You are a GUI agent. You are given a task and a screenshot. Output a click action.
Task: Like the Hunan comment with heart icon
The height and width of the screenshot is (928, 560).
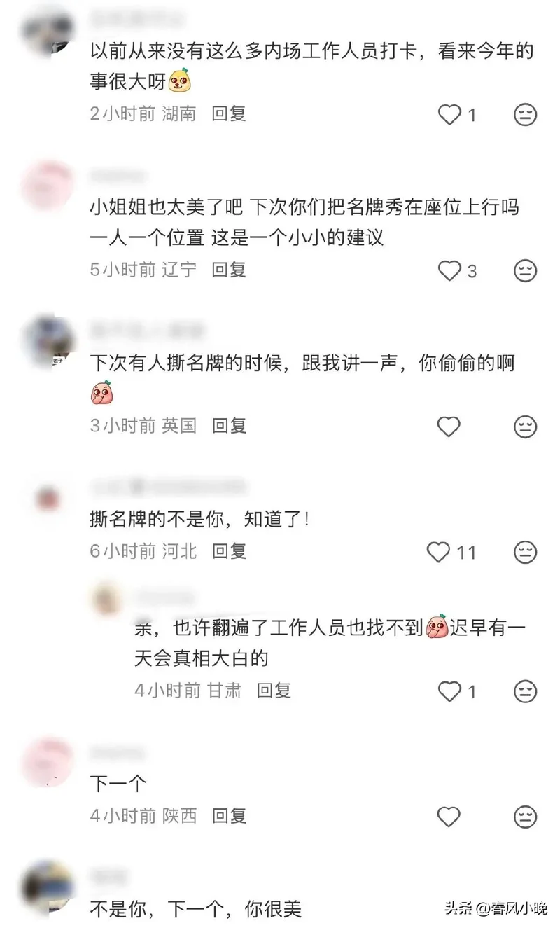(449, 114)
